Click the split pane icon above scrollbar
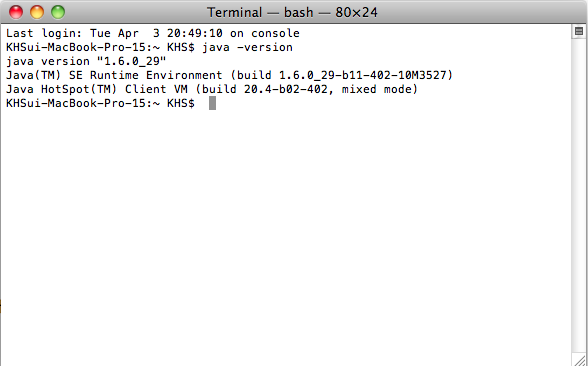The width and height of the screenshot is (588, 366). (579, 31)
